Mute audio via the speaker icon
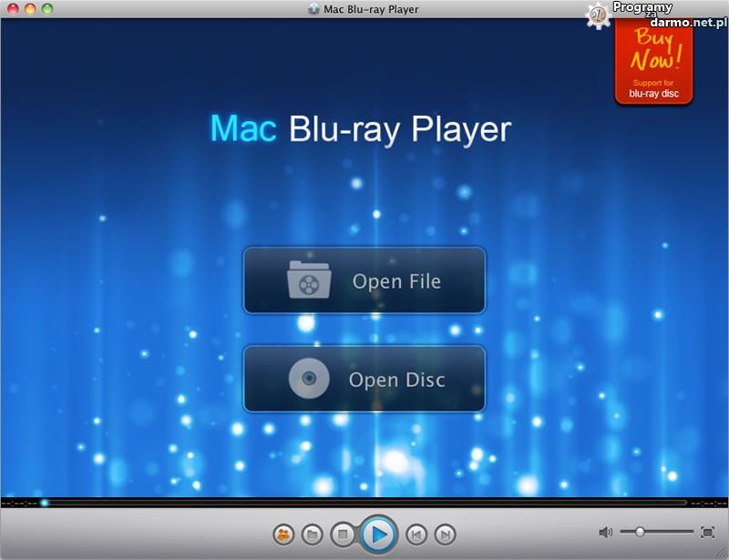The image size is (729, 560). click(x=605, y=532)
